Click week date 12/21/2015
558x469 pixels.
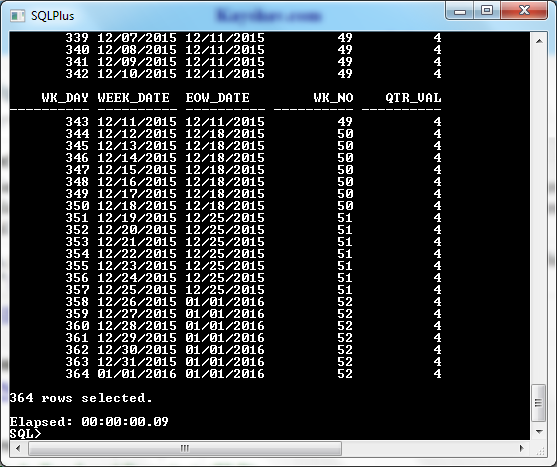(137, 242)
